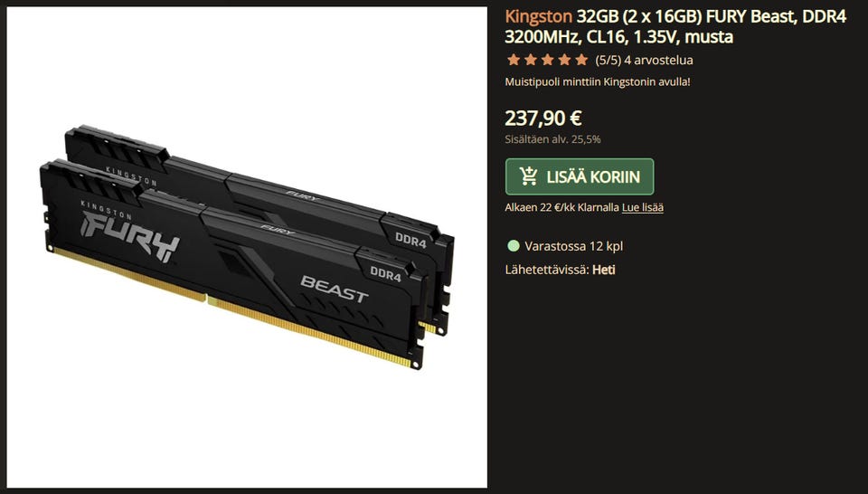The image size is (868, 494).
Task: Click the Alkaen 22 €/kk Klarnalla financing text
Action: (x=561, y=208)
